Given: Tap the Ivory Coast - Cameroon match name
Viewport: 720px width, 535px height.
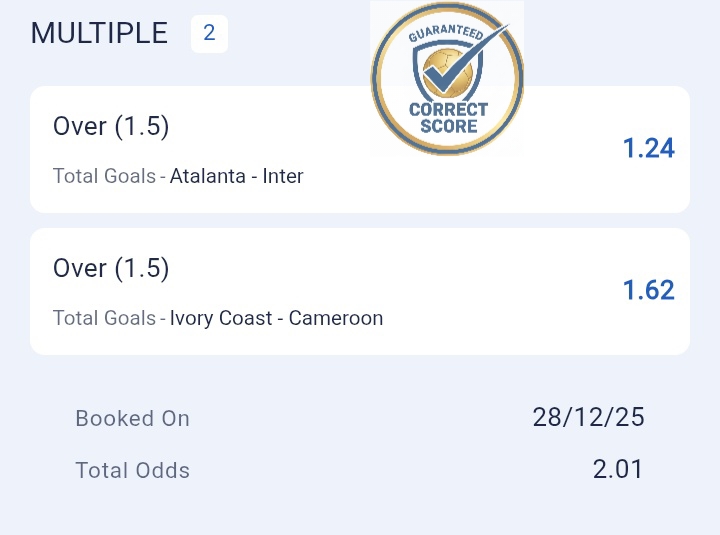Looking at the screenshot, I should 276,319.
